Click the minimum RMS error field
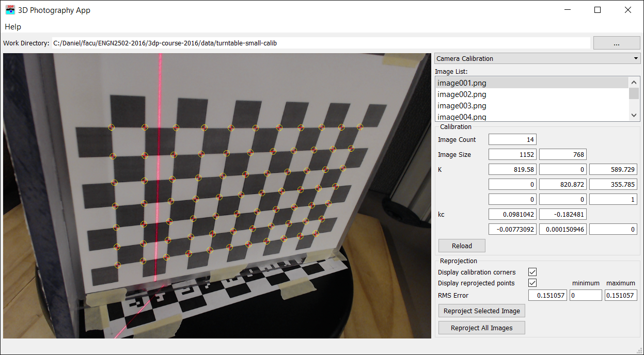Image resolution: width=644 pixels, height=355 pixels. pyautogui.click(x=586, y=295)
